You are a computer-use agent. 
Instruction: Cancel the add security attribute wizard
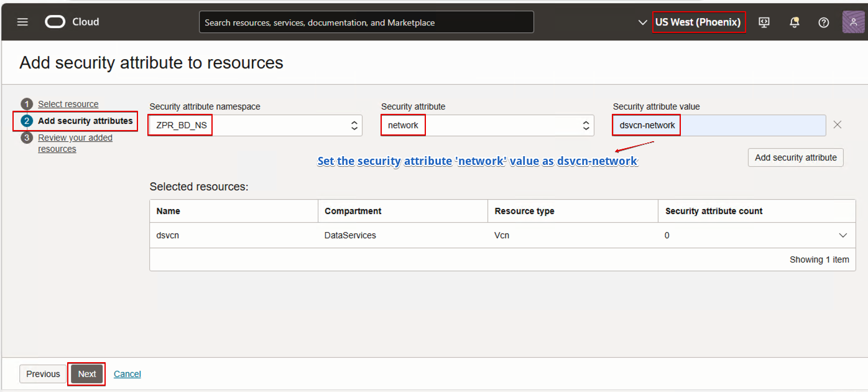tap(127, 374)
